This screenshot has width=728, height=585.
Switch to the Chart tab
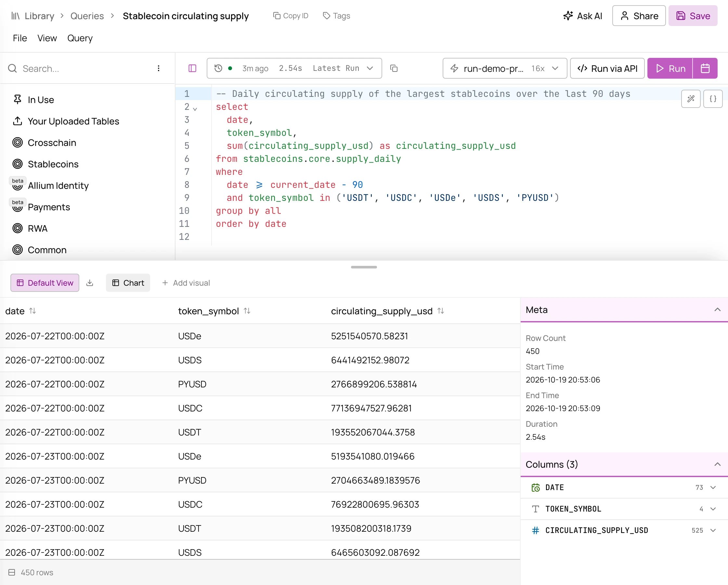[128, 283]
